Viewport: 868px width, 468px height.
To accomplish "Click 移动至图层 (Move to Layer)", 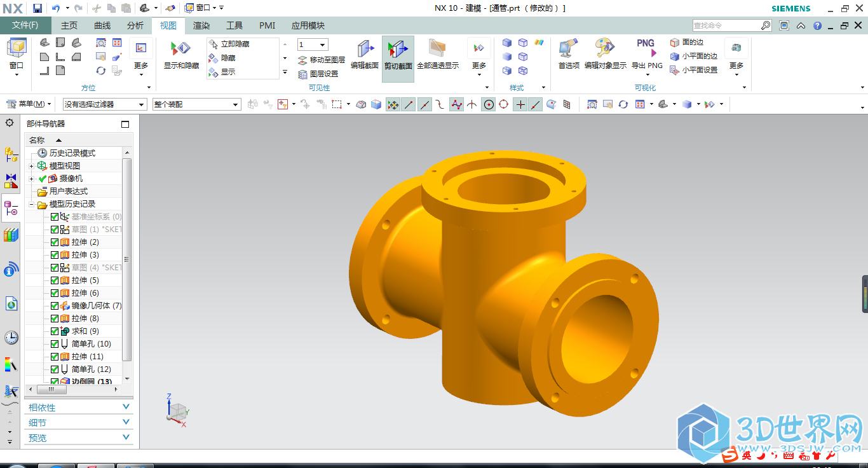I will tap(322, 60).
